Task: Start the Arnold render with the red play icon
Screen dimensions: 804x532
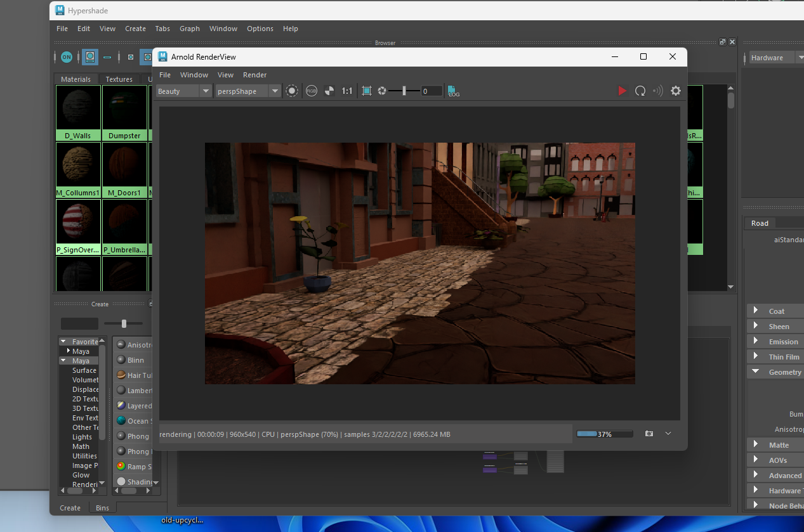Action: coord(622,91)
